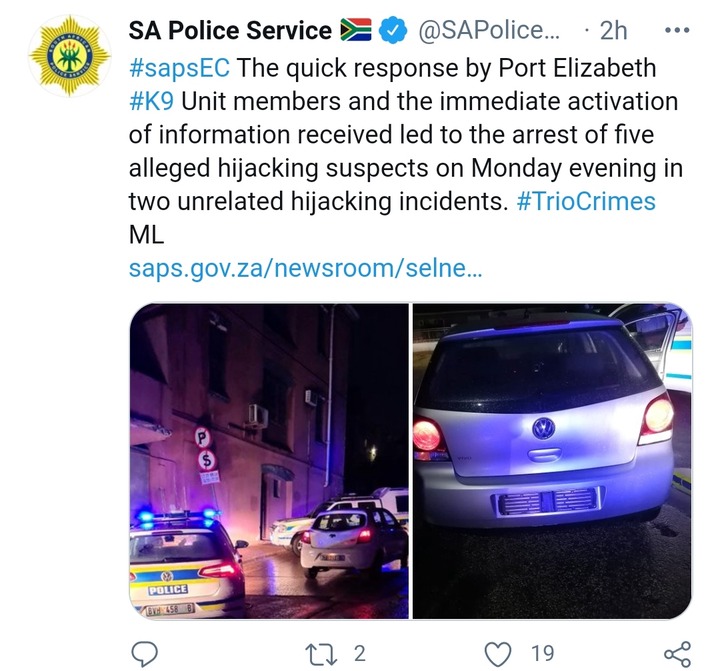This screenshot has height=671, width=720.
Task: Share the tweet via share icon
Action: point(678,654)
